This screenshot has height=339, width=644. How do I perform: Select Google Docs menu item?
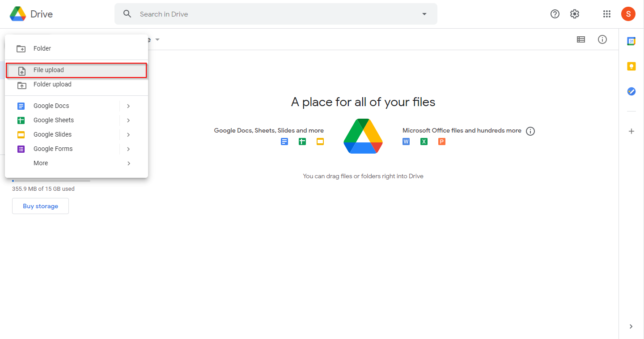[x=62, y=106]
